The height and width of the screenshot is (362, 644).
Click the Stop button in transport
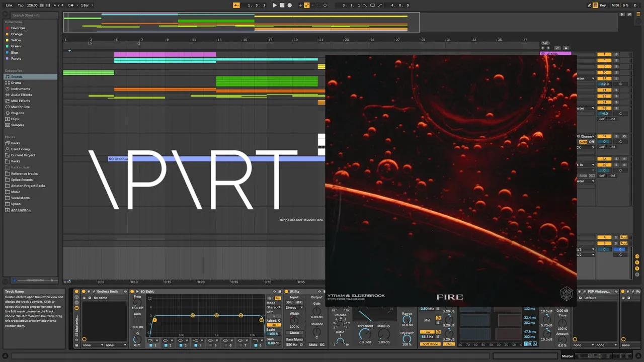point(282,5)
